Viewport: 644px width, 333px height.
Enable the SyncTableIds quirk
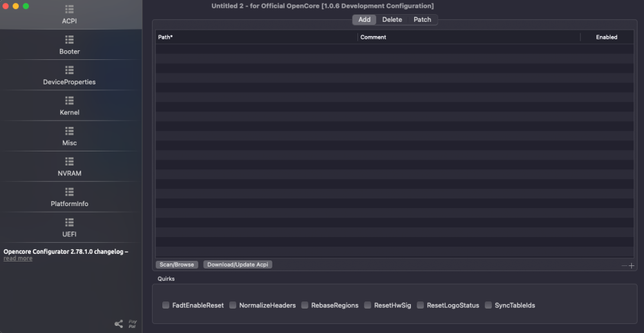[488, 305]
